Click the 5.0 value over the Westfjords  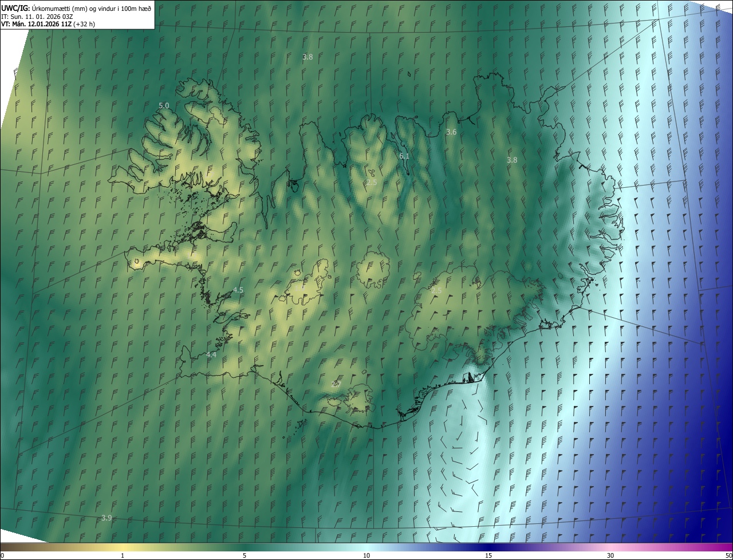point(164,105)
